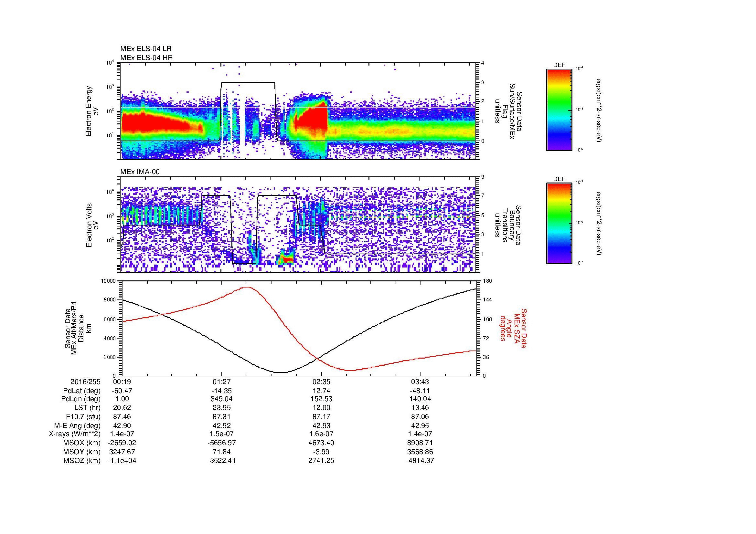
Task: Click the LST value '23.95'
Action: click(222, 408)
